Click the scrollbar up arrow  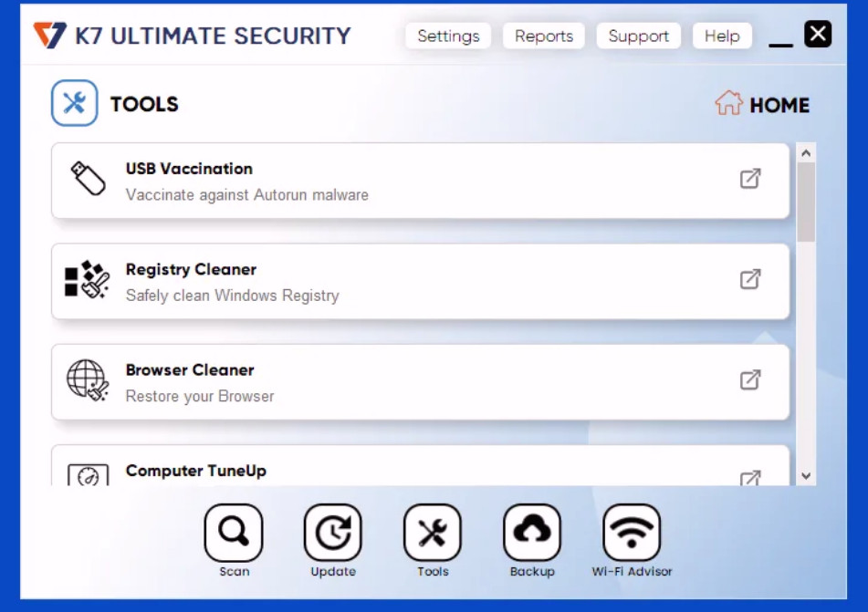[x=806, y=152]
